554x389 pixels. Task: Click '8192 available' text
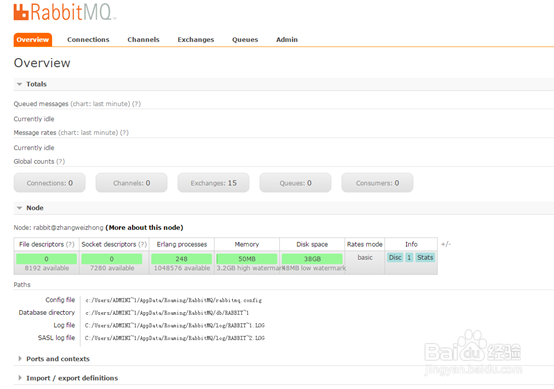click(47, 268)
